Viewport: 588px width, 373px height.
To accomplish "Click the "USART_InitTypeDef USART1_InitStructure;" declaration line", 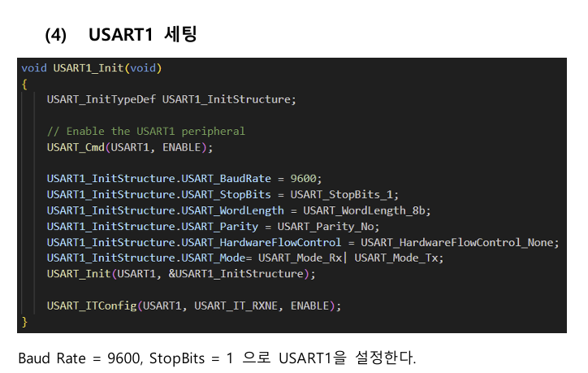I will click(171, 99).
